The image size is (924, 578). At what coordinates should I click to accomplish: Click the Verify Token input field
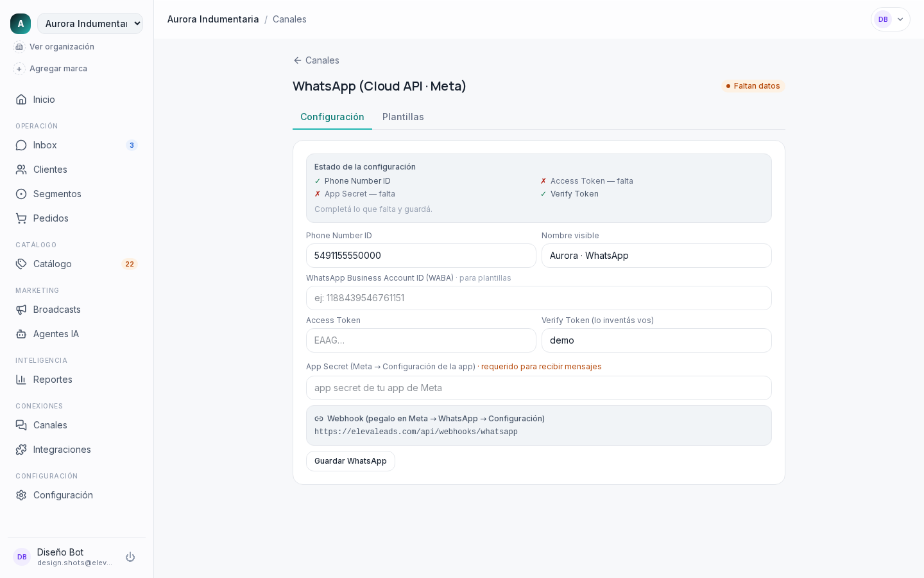(656, 340)
